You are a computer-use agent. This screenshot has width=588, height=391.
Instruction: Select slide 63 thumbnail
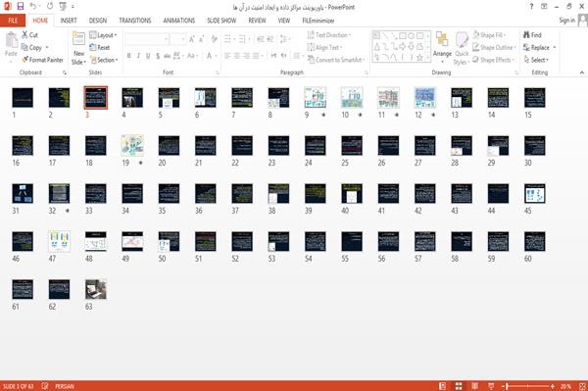coord(96,289)
